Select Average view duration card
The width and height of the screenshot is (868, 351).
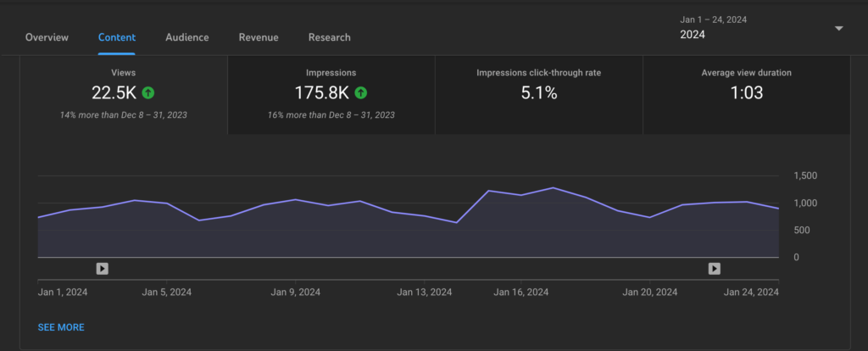coord(746,95)
